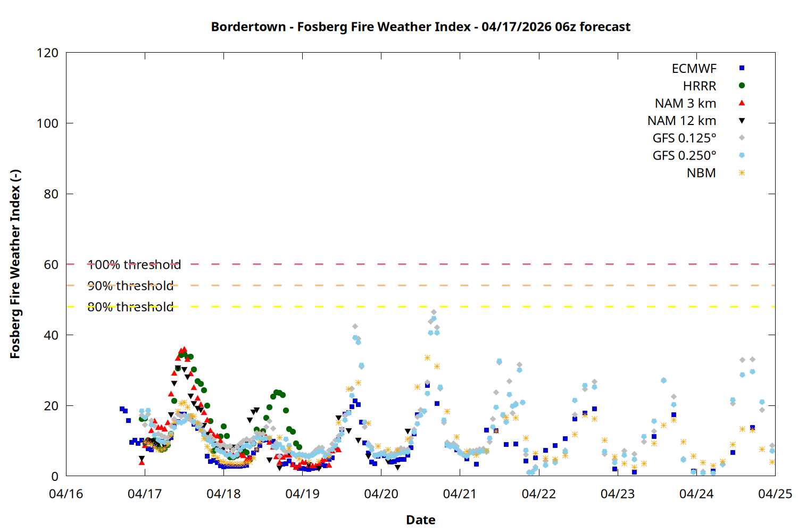798x532 pixels.
Task: Click the chart title for Bordertown forecast
Action: pyautogui.click(x=420, y=27)
